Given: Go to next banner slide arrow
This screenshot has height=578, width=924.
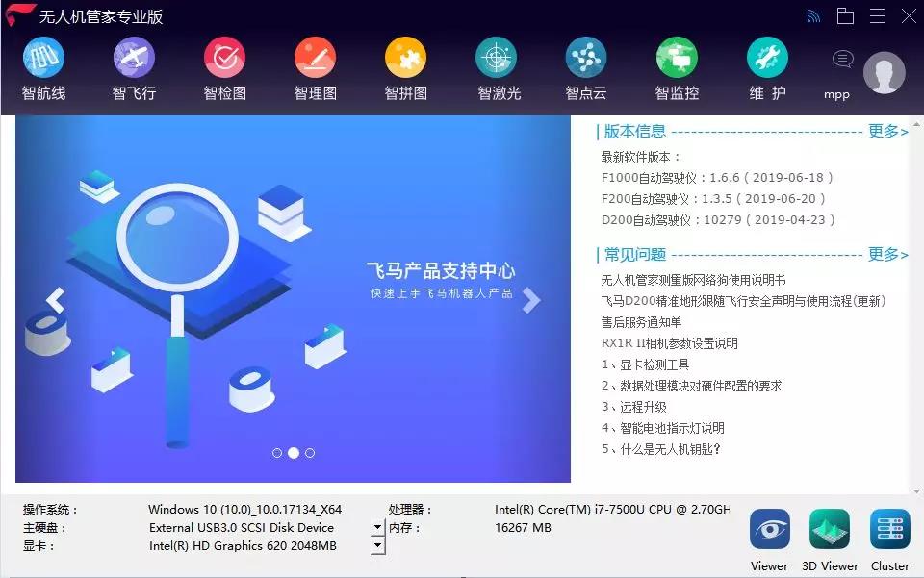Looking at the screenshot, I should [x=531, y=300].
